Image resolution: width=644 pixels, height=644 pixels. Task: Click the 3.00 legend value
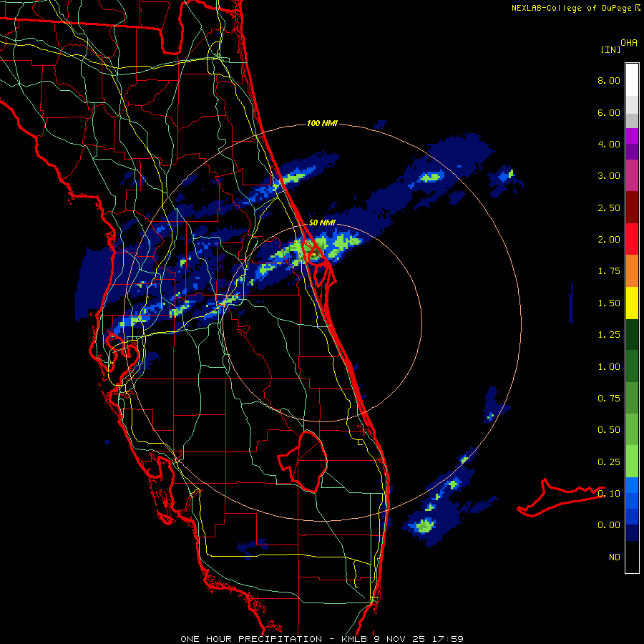pyautogui.click(x=609, y=176)
